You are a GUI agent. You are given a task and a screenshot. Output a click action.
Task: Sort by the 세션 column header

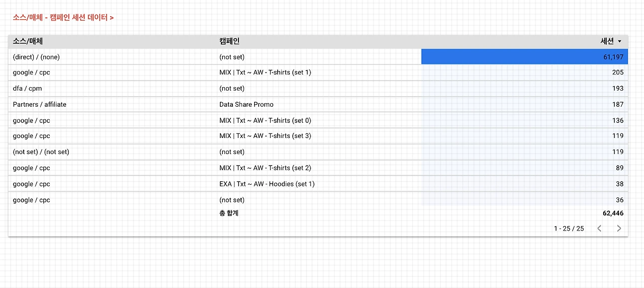click(x=607, y=42)
